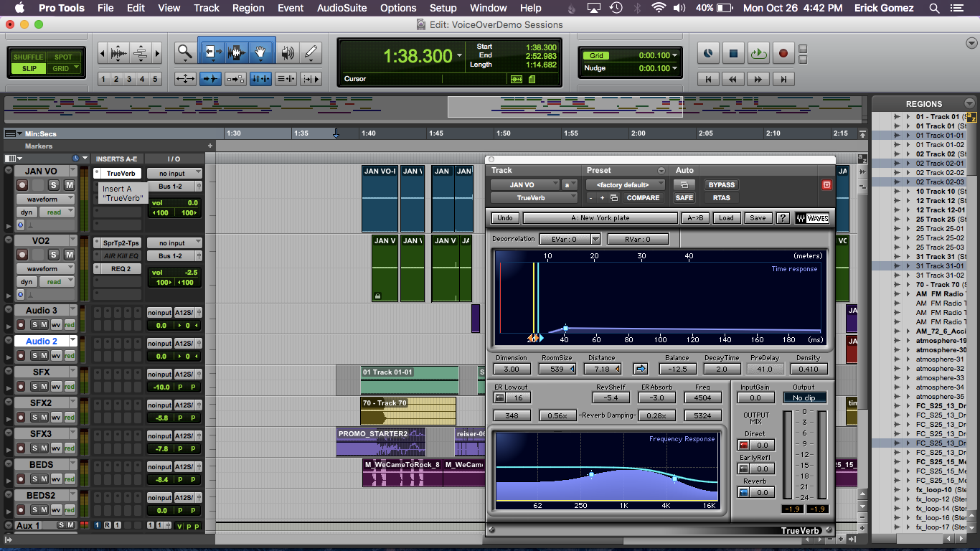Select the Trim tool
Viewport: 980px width, 551px height.
click(212, 52)
